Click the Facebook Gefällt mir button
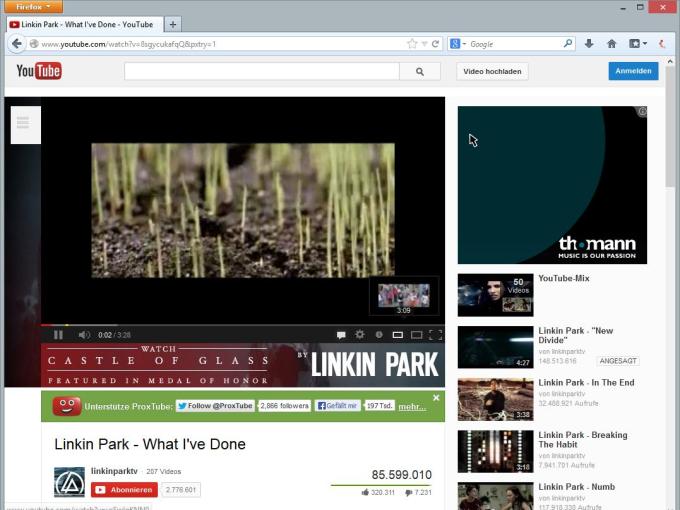 click(x=337, y=406)
